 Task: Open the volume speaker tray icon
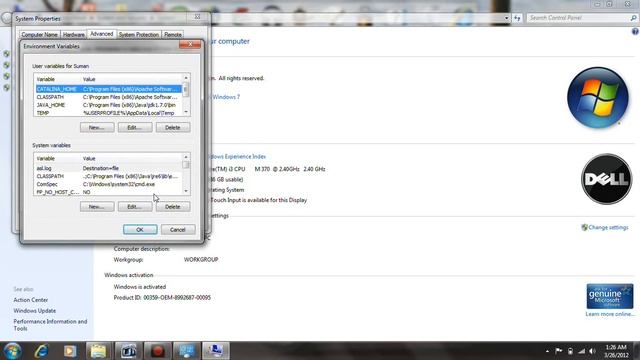[x=592, y=351]
